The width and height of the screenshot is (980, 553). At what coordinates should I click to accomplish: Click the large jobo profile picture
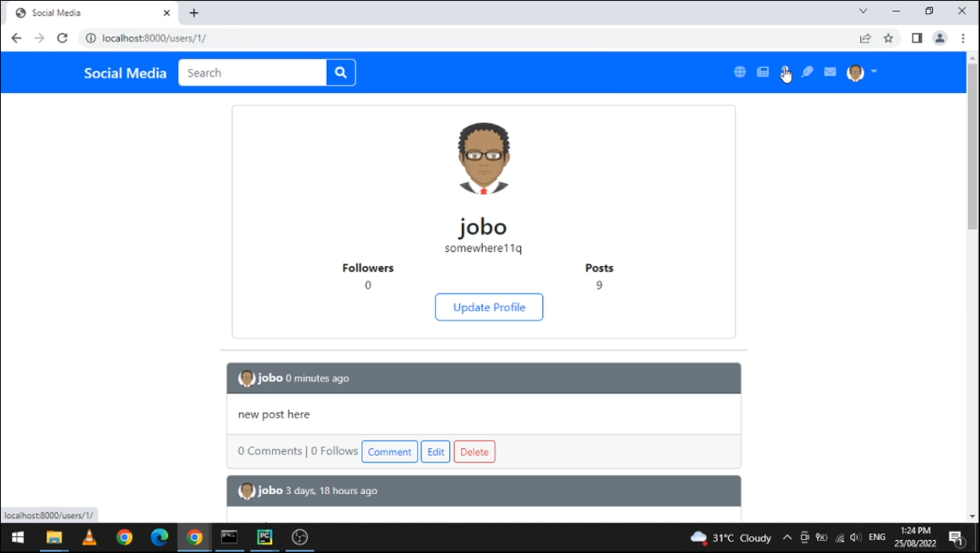pyautogui.click(x=484, y=159)
